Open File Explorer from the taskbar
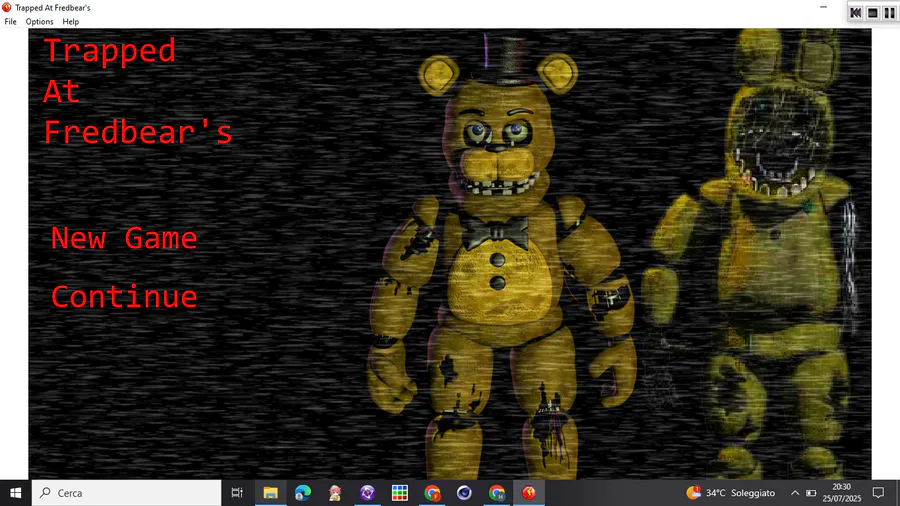This screenshot has width=900, height=506. coord(270,493)
